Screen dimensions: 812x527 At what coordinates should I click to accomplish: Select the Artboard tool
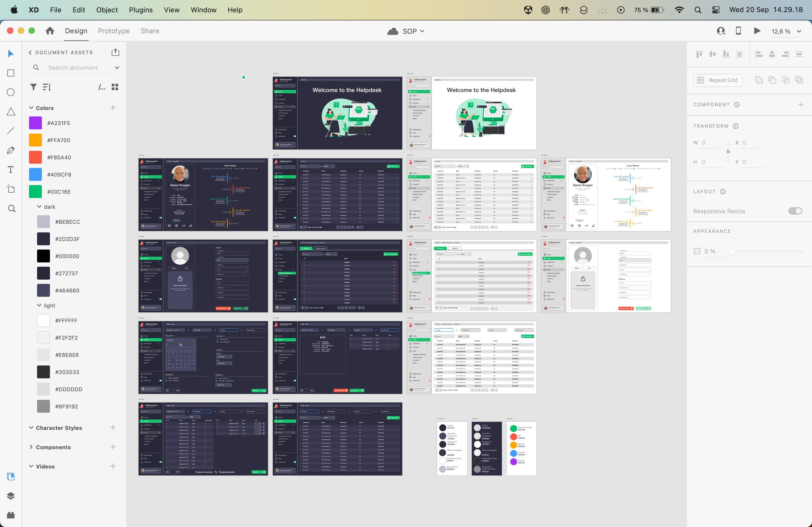(x=11, y=189)
